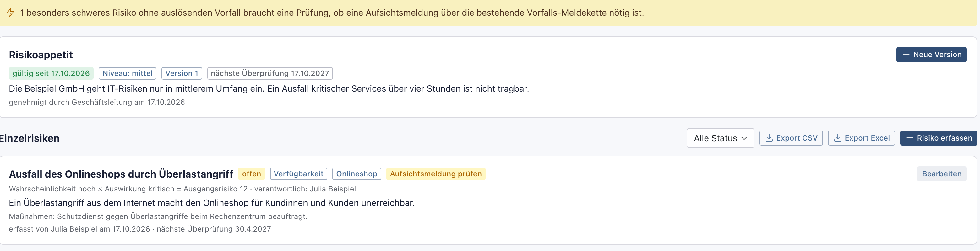The width and height of the screenshot is (980, 251).
Task: Export the risks via Export CSV
Action: pos(791,138)
